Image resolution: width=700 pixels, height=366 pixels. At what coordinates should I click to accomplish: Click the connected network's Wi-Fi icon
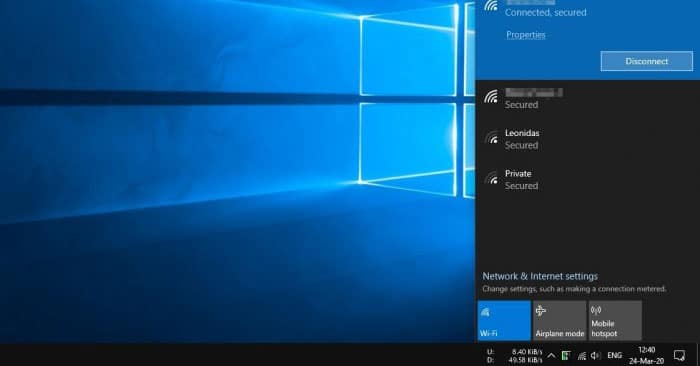pyautogui.click(x=492, y=5)
